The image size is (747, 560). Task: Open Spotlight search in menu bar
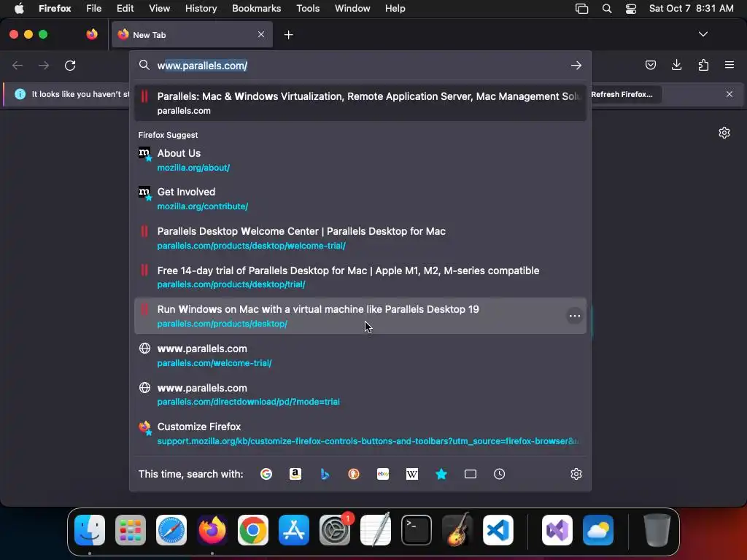(x=606, y=9)
